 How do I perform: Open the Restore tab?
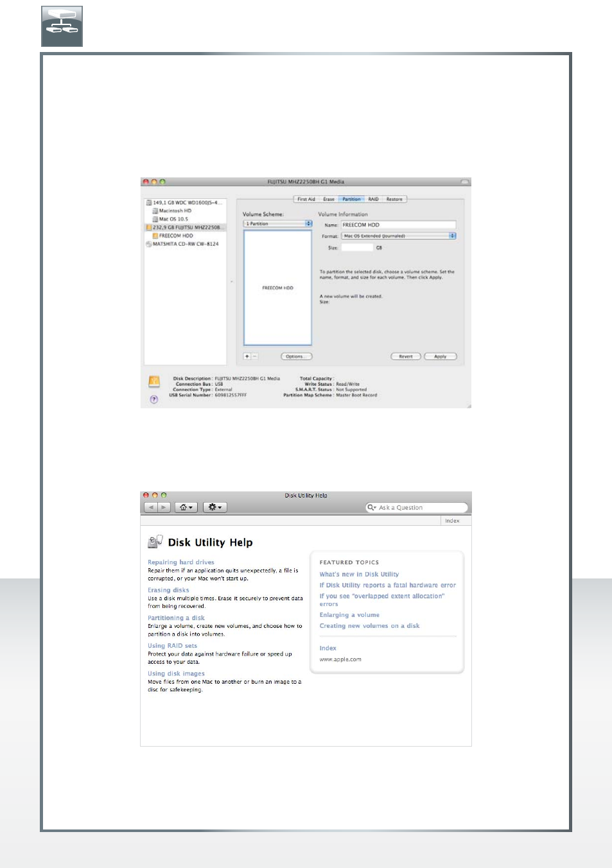(x=394, y=199)
